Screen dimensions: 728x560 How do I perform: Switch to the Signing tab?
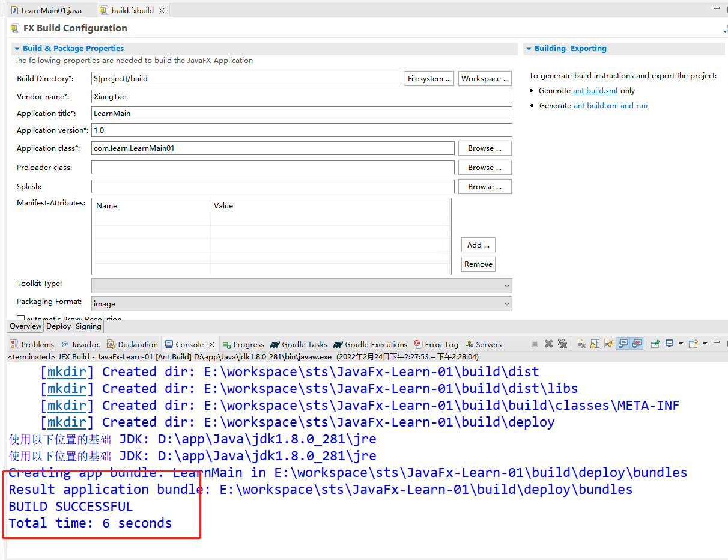(x=88, y=326)
